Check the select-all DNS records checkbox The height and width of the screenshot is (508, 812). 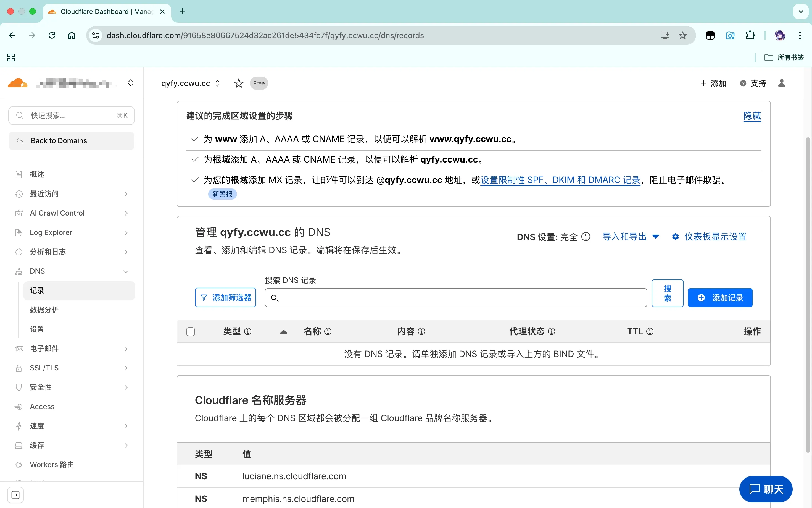[191, 332]
